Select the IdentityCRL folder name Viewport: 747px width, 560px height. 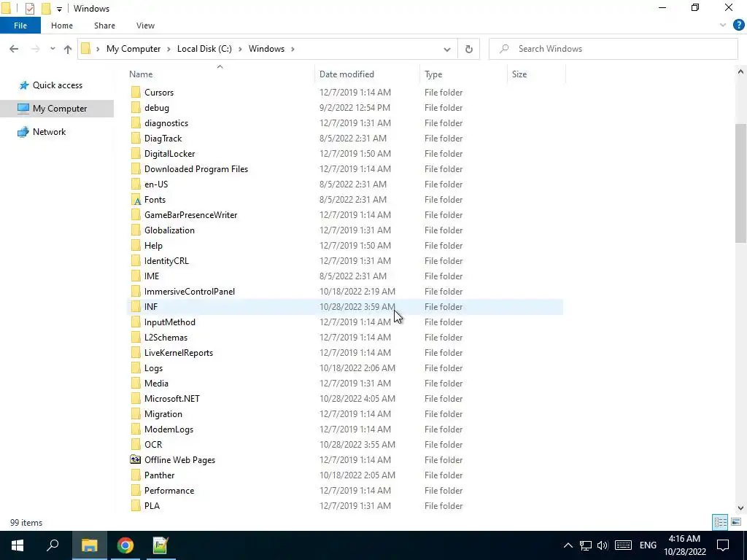tap(166, 261)
